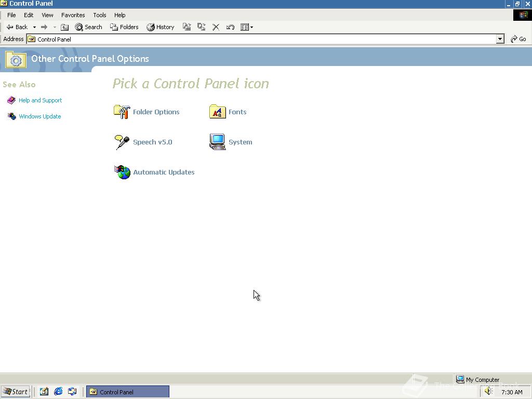The height and width of the screenshot is (399, 532).
Task: Click inside the Address input field
Action: point(261,39)
